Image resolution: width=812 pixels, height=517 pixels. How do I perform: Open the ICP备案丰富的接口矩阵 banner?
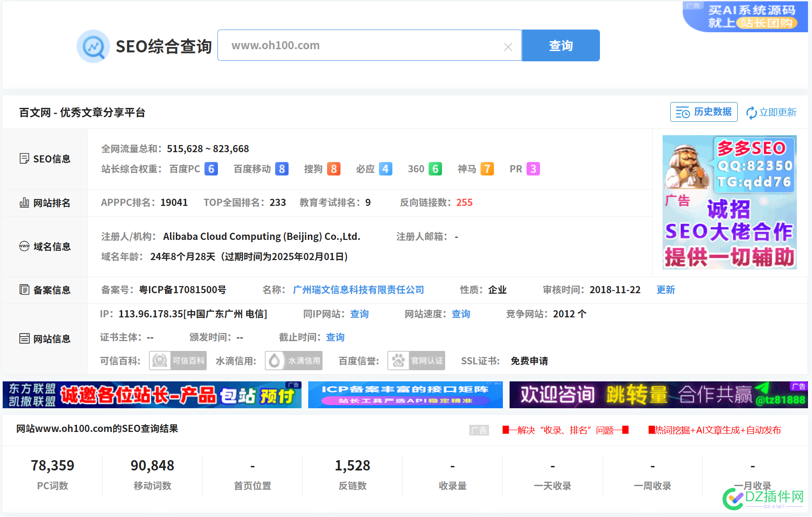pos(405,395)
